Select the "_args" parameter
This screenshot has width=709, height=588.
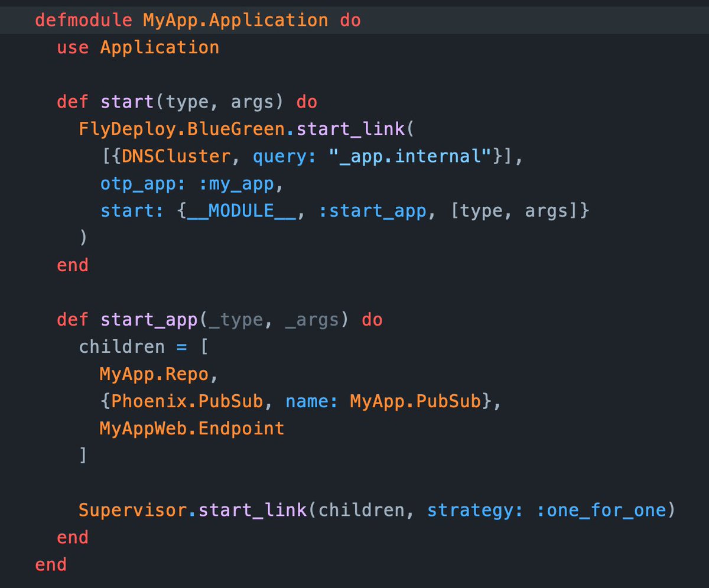312,320
